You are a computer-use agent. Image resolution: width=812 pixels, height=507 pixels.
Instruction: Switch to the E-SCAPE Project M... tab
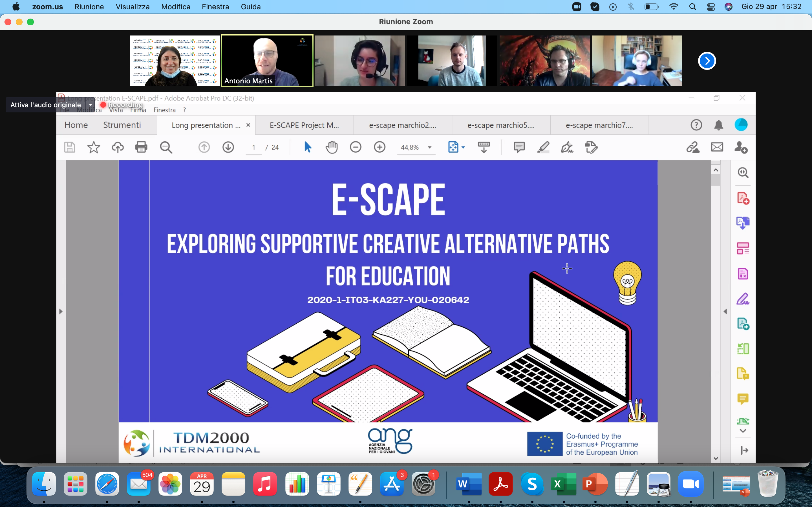tap(304, 125)
